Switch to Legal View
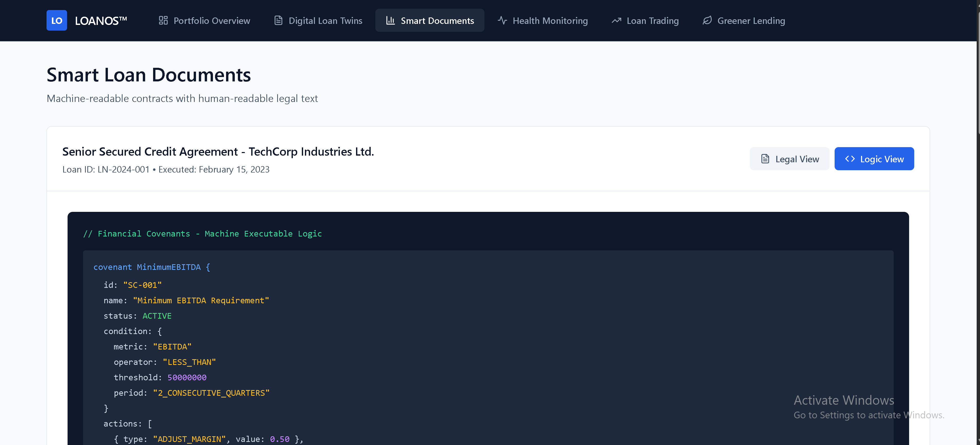Image resolution: width=980 pixels, height=445 pixels. pos(789,159)
